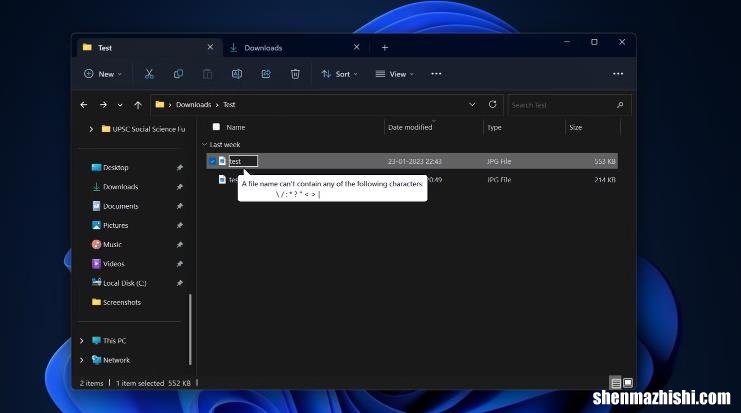This screenshot has width=741, height=413.
Task: Unpin Desktop from quick access
Action: coord(180,168)
